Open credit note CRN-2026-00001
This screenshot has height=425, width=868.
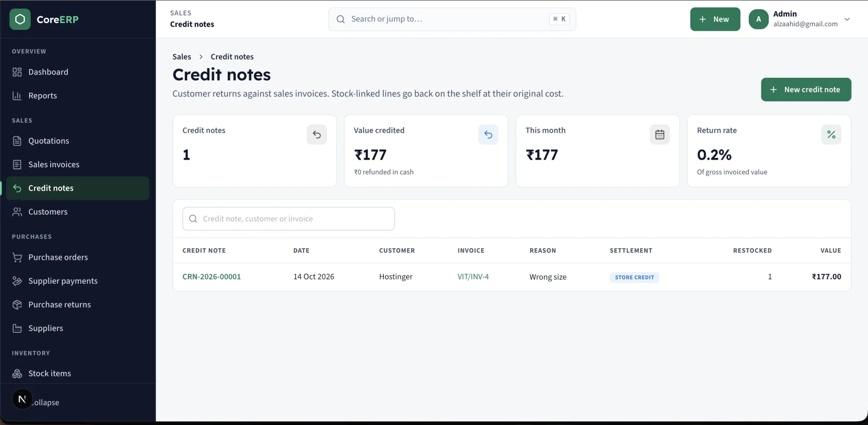tap(212, 277)
